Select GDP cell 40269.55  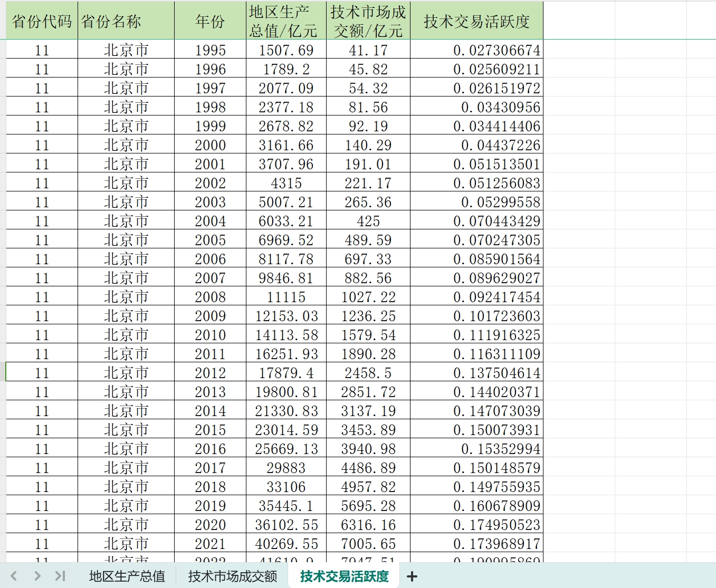[x=286, y=544]
